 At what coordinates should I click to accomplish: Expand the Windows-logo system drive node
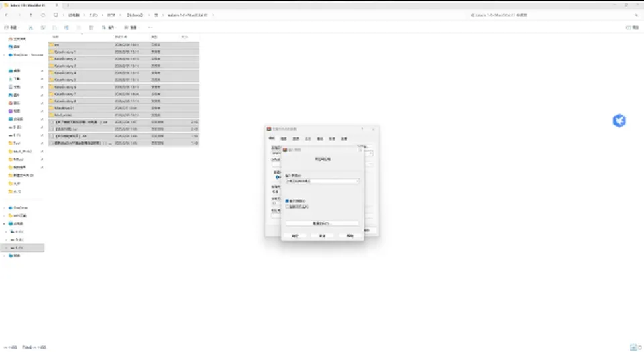point(6,232)
